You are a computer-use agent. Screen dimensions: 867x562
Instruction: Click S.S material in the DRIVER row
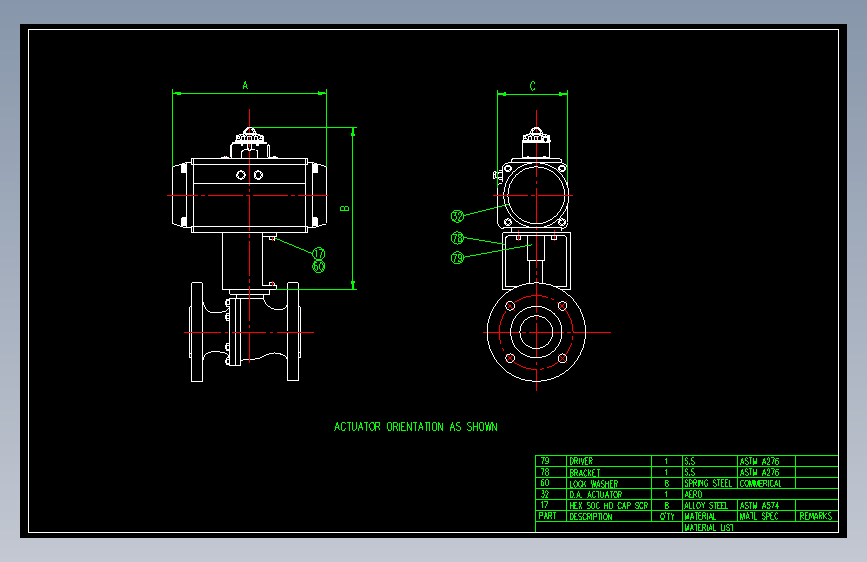[x=710, y=461]
